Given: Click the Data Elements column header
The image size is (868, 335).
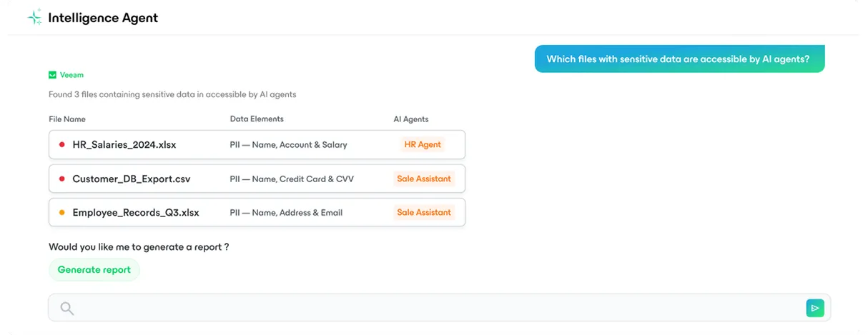Looking at the screenshot, I should 257,119.
